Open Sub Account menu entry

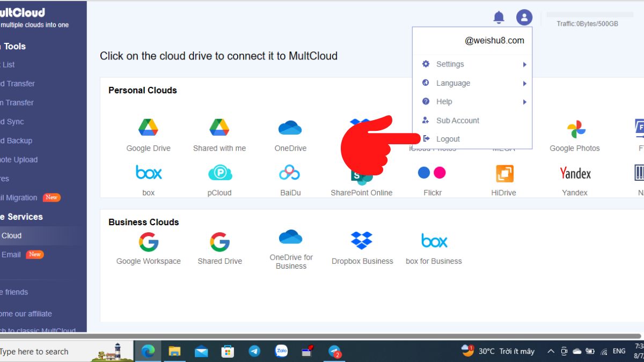pyautogui.click(x=457, y=120)
